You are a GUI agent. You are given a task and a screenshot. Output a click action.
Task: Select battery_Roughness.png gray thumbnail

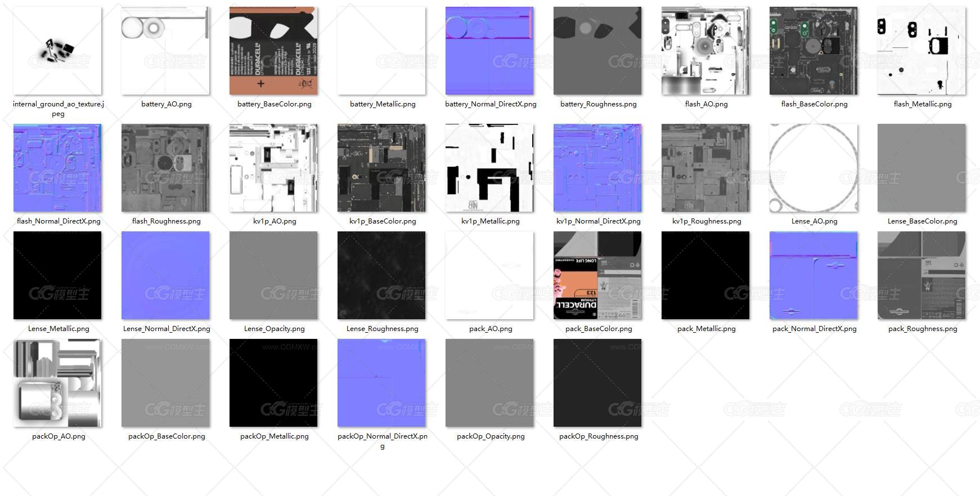pyautogui.click(x=597, y=51)
